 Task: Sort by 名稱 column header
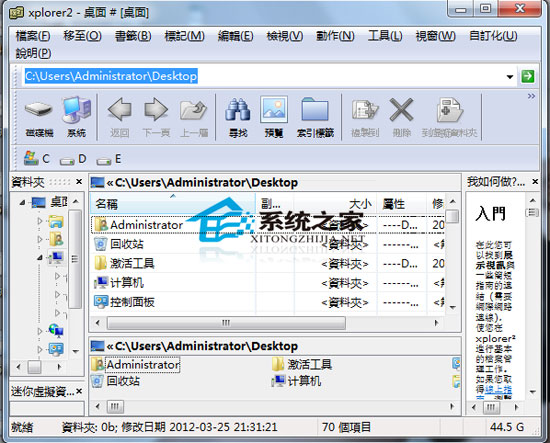click(173, 204)
